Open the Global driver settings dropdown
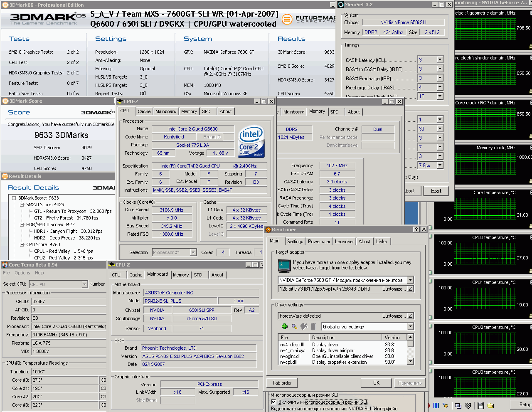The image size is (532, 412). (410, 327)
